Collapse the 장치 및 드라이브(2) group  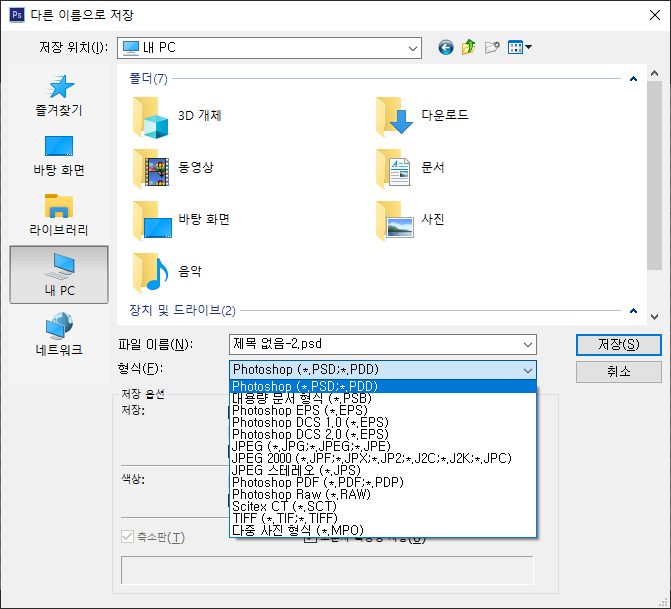[633, 311]
